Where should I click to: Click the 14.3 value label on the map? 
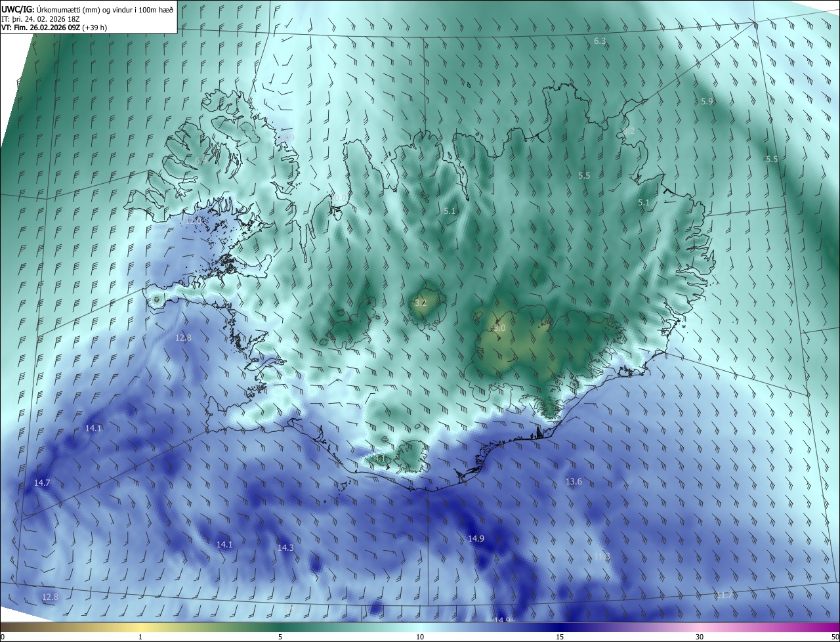point(285,548)
